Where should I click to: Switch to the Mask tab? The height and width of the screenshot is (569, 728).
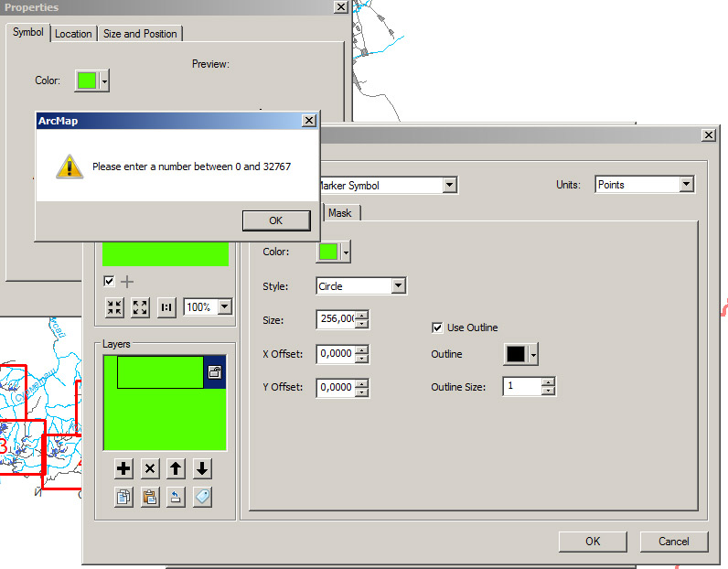click(340, 213)
